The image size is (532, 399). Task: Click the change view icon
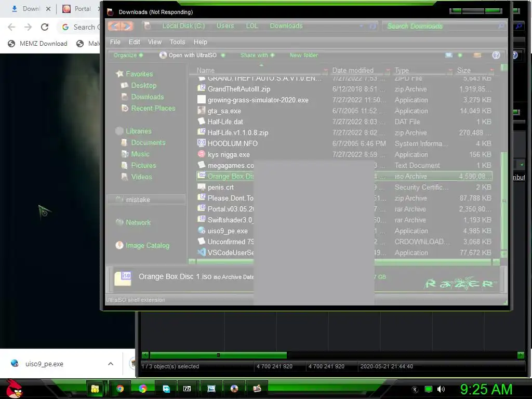coord(448,55)
